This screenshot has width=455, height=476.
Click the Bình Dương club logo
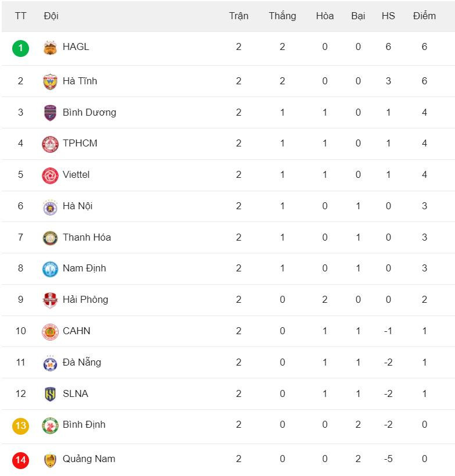tap(50, 113)
